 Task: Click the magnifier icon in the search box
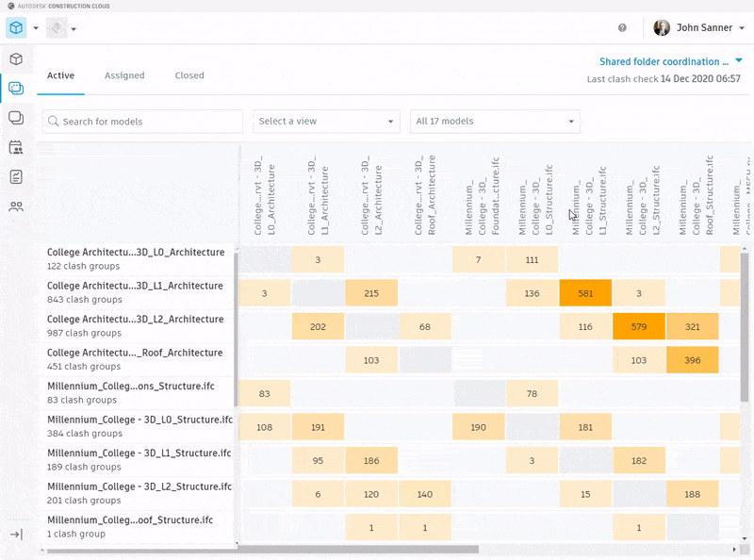point(54,122)
